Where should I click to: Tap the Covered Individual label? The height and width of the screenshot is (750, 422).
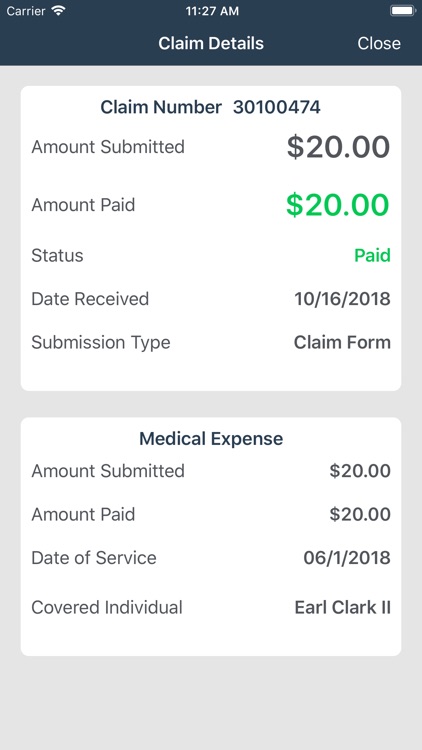(x=107, y=607)
